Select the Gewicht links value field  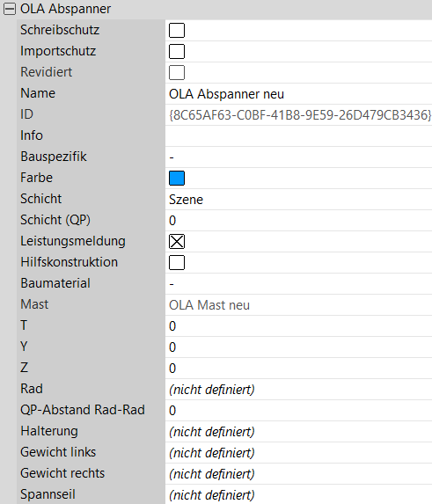coord(298,453)
